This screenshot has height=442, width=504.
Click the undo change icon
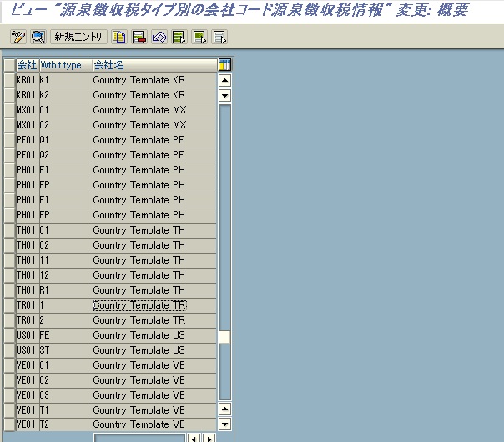159,37
